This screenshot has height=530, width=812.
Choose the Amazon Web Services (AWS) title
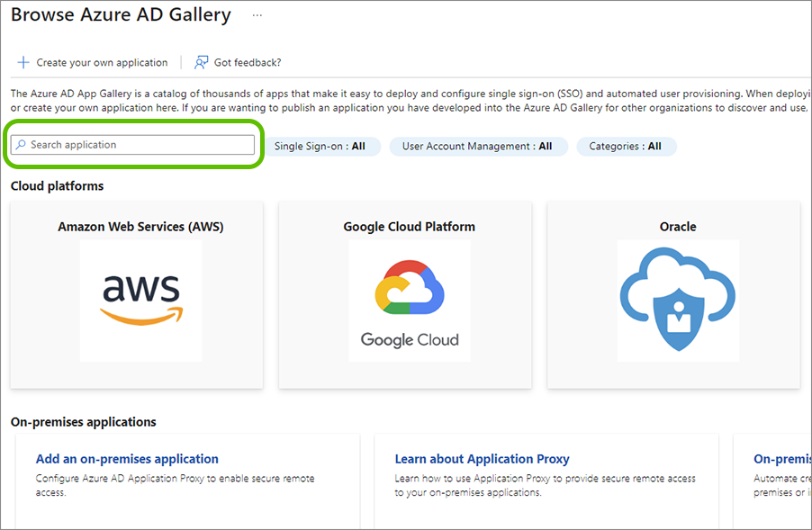tap(140, 227)
